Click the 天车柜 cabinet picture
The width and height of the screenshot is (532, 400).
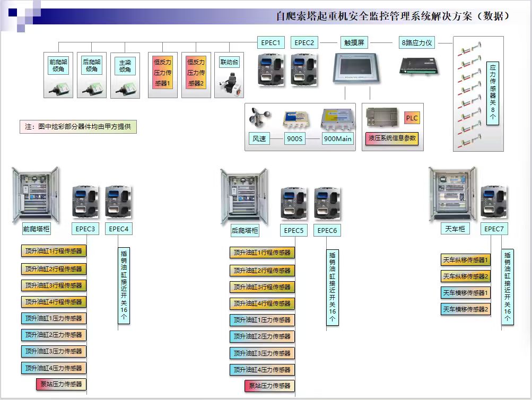click(x=452, y=194)
